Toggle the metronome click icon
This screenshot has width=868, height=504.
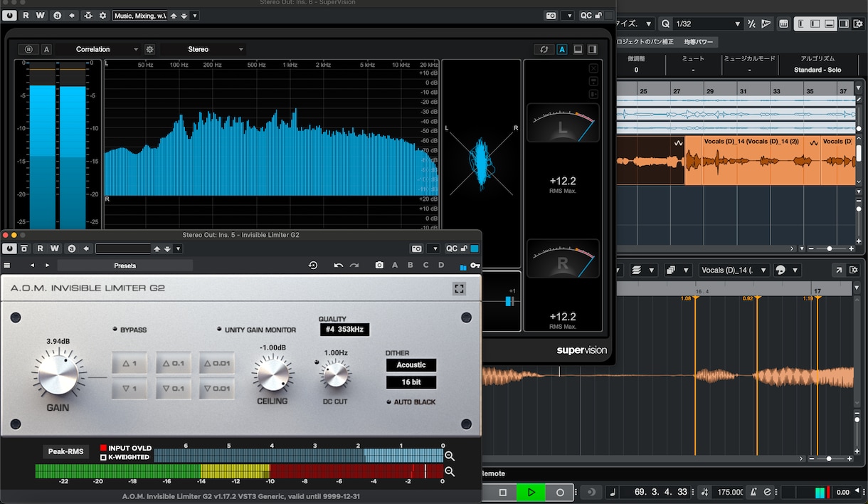752,492
